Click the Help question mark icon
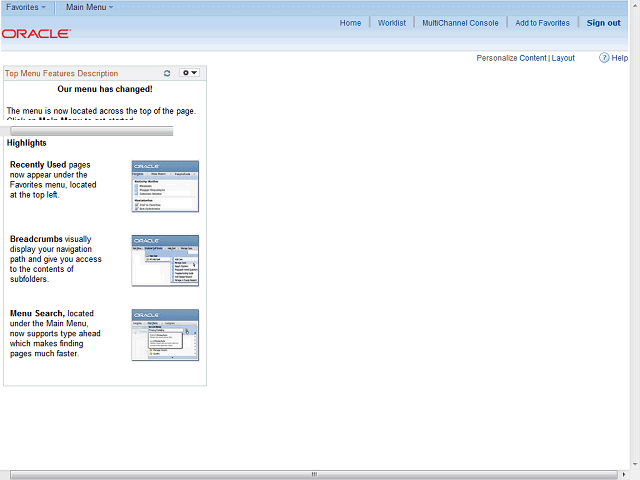Image resolution: width=640 pixels, height=480 pixels. (x=604, y=58)
